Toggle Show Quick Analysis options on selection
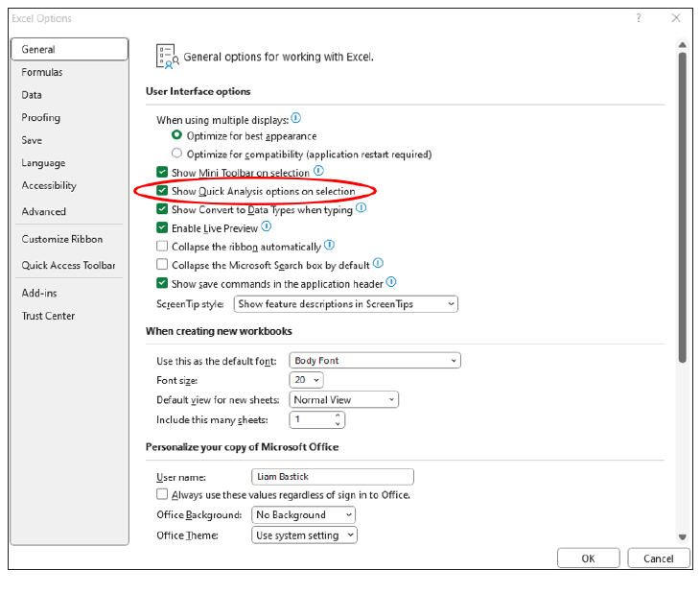This screenshot has height=594, width=700. click(x=162, y=191)
